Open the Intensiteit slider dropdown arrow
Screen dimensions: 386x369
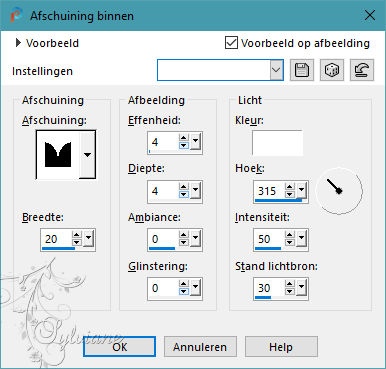tap(302, 238)
